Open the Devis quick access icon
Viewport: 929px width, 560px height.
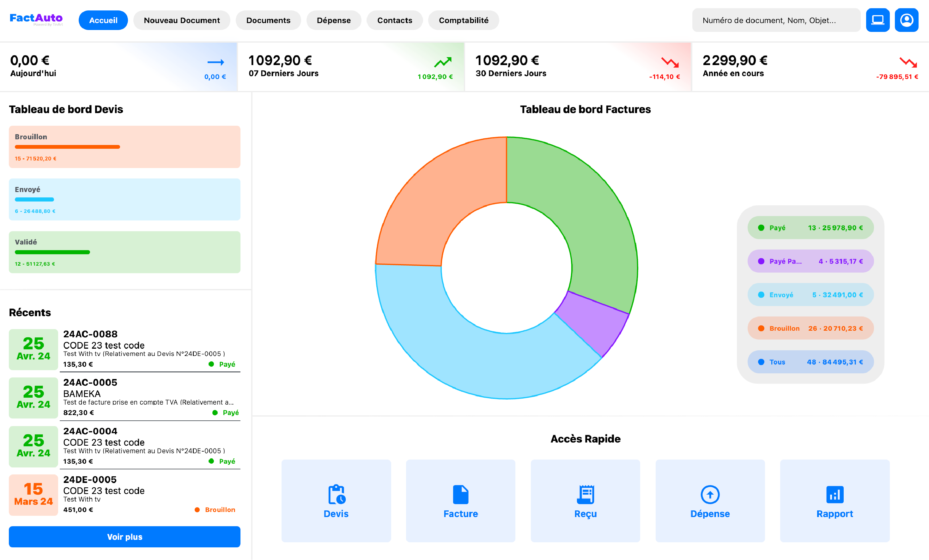click(x=336, y=494)
